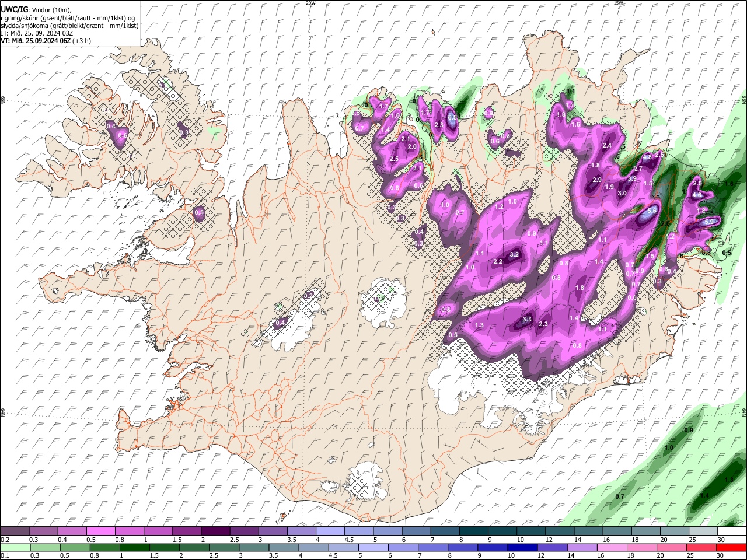
Task: Select the '2.9' snowfall value on the map
Action: (597, 180)
